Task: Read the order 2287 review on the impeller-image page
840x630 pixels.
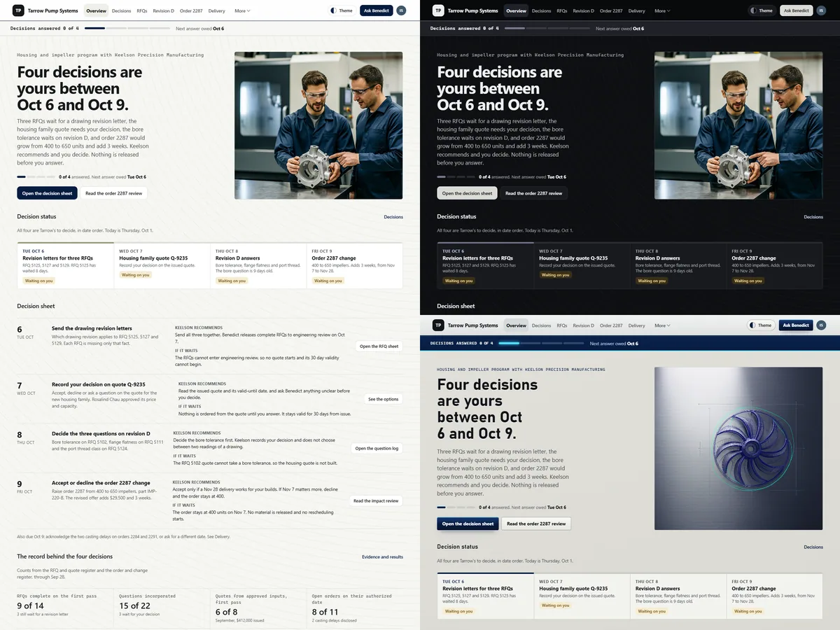Action: pyautogui.click(x=535, y=524)
